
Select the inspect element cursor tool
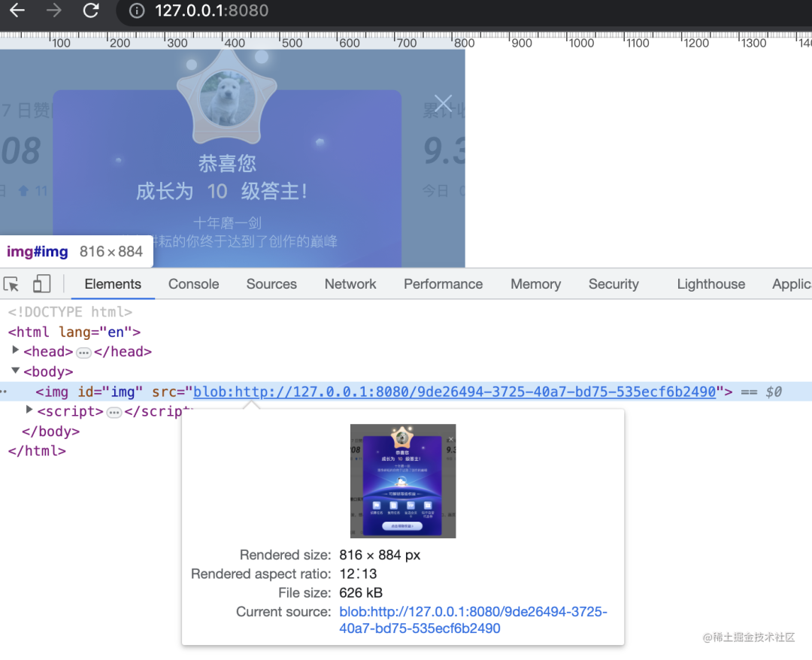click(13, 283)
